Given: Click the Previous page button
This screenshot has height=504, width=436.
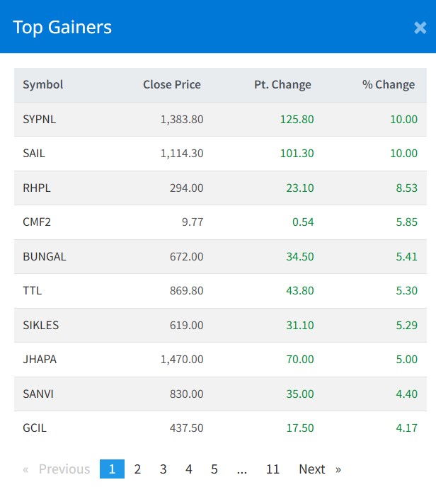Looking at the screenshot, I should pos(57,469).
